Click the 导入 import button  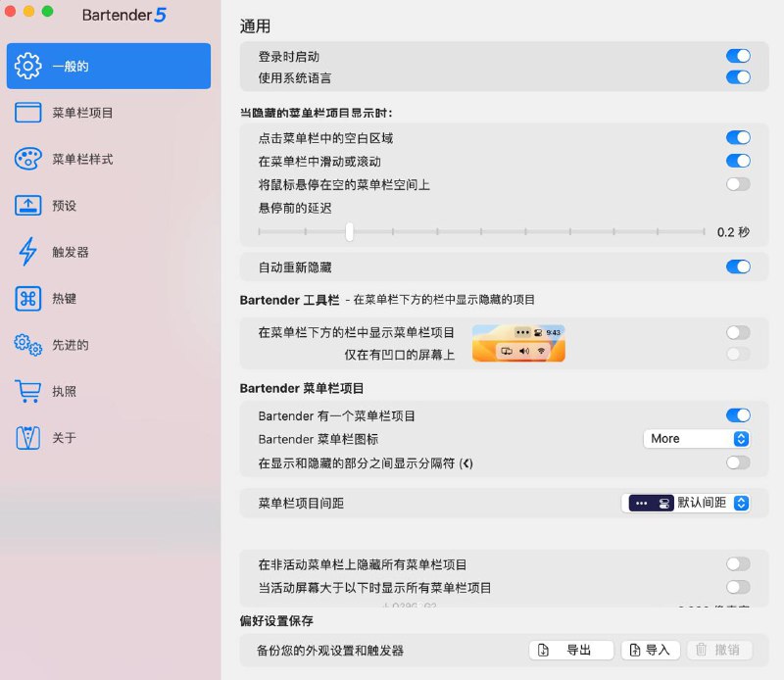pos(650,649)
